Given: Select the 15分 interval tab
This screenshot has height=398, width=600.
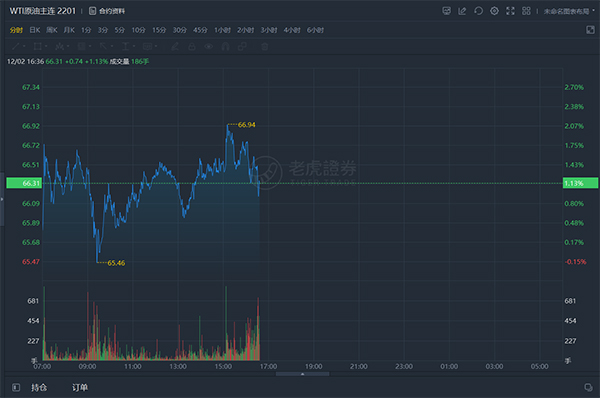Looking at the screenshot, I should (159, 30).
